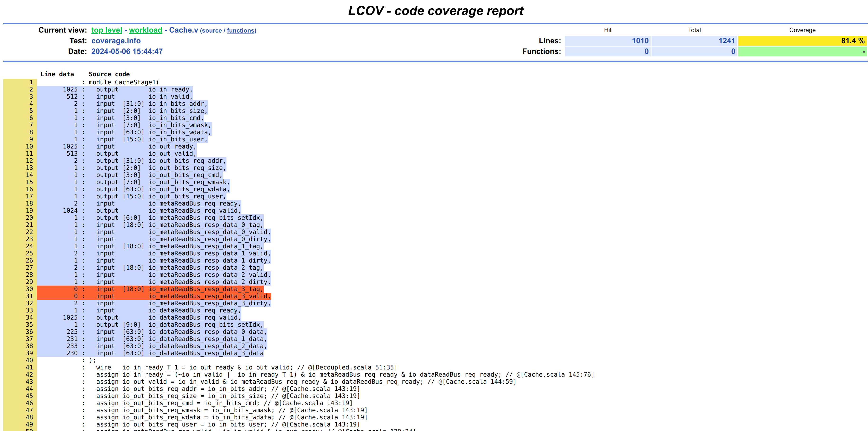Click the io_in_bits_user input line

[x=152, y=139]
